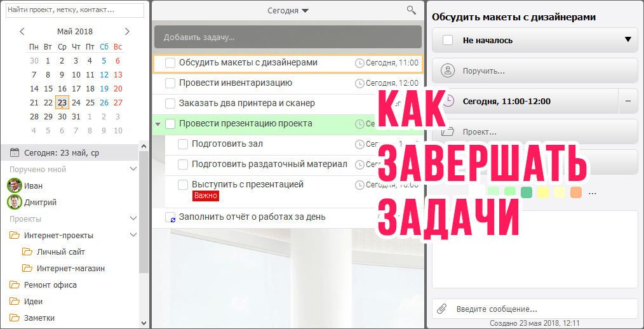The image size is (644, 329).
Task: Complete Выступить с презентацией subtask
Action: (183, 185)
